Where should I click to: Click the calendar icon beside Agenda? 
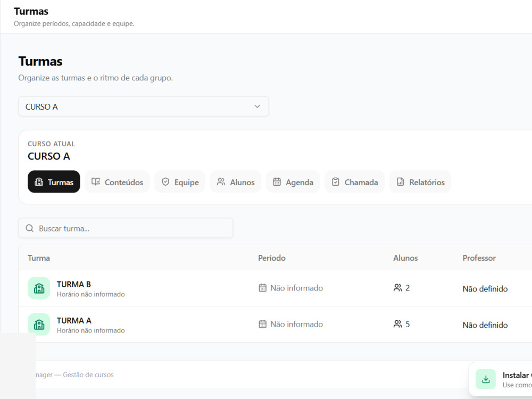(x=277, y=182)
